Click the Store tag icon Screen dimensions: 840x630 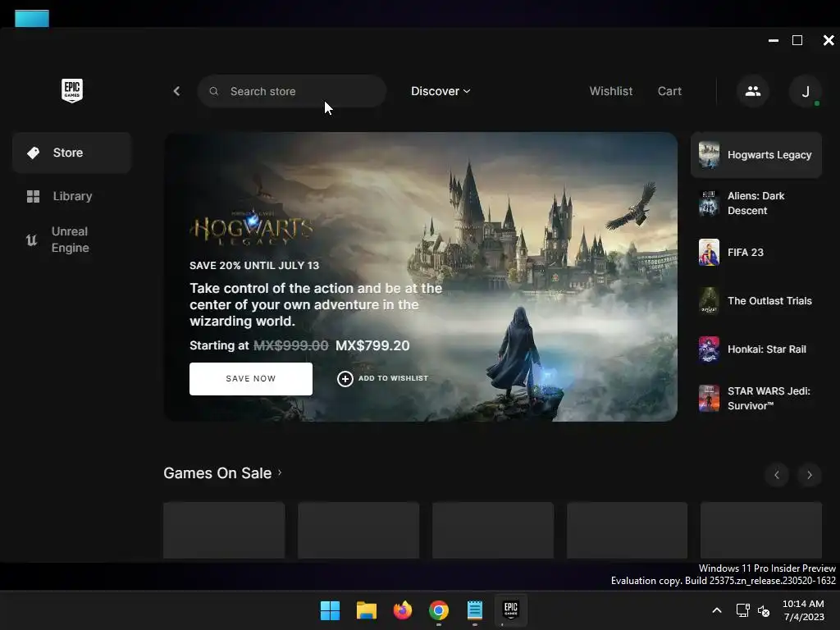pos(33,153)
